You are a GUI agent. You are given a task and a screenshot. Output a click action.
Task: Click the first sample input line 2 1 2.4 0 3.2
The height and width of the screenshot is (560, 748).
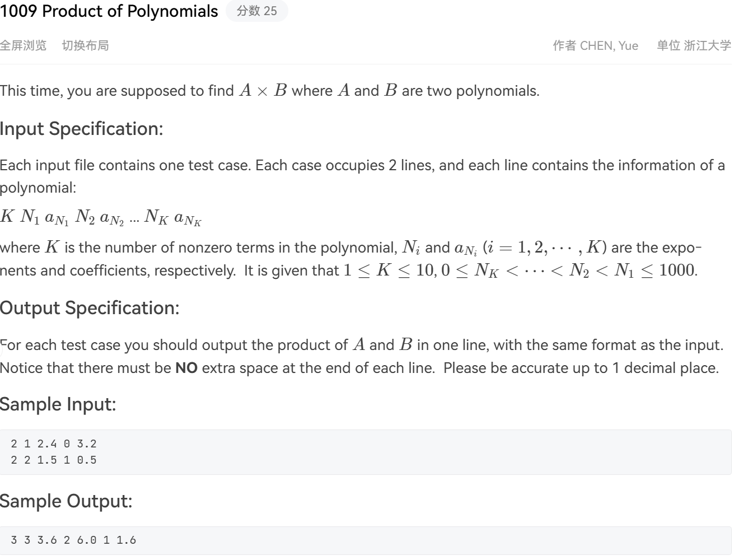point(54,444)
